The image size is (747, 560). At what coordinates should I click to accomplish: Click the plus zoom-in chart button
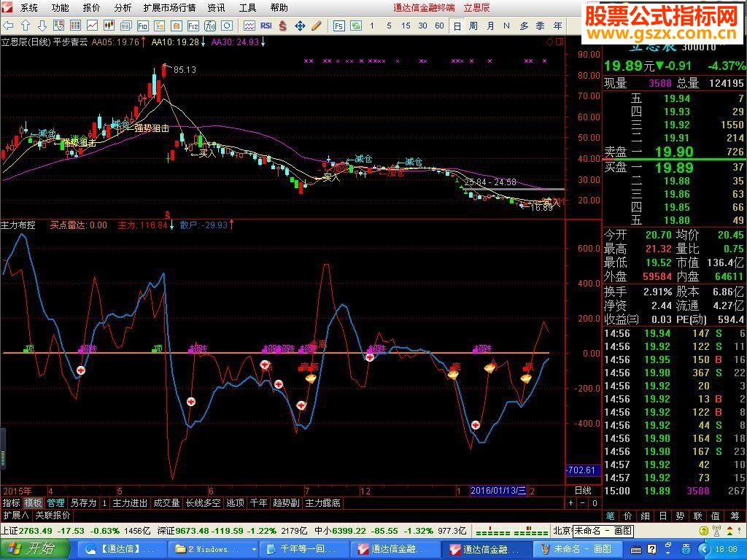(x=571, y=503)
